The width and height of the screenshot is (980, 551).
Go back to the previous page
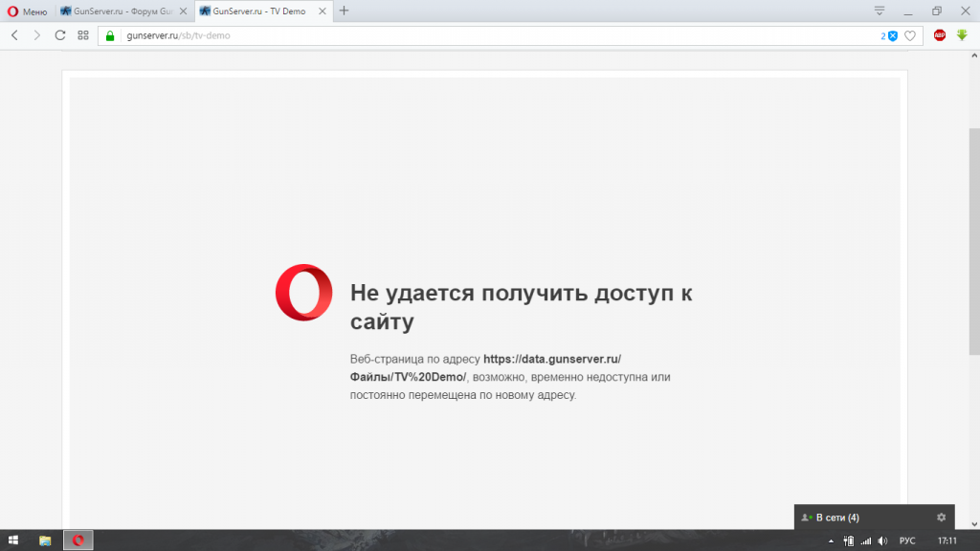pyautogui.click(x=14, y=35)
